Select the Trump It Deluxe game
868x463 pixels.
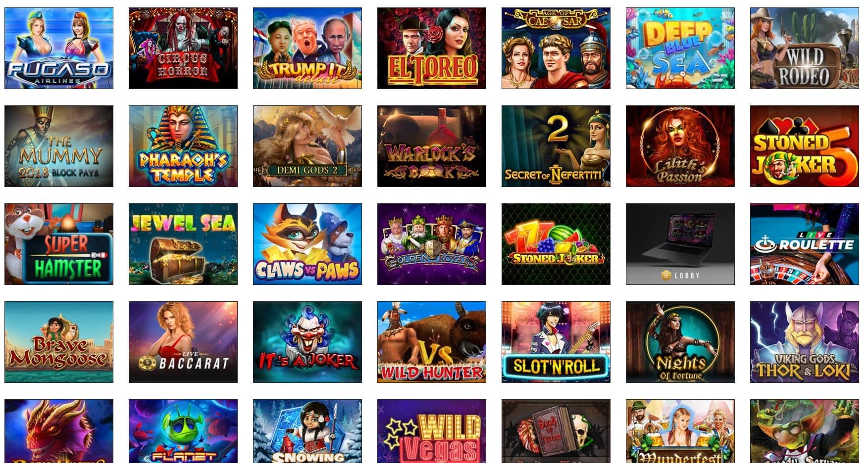coord(307,48)
